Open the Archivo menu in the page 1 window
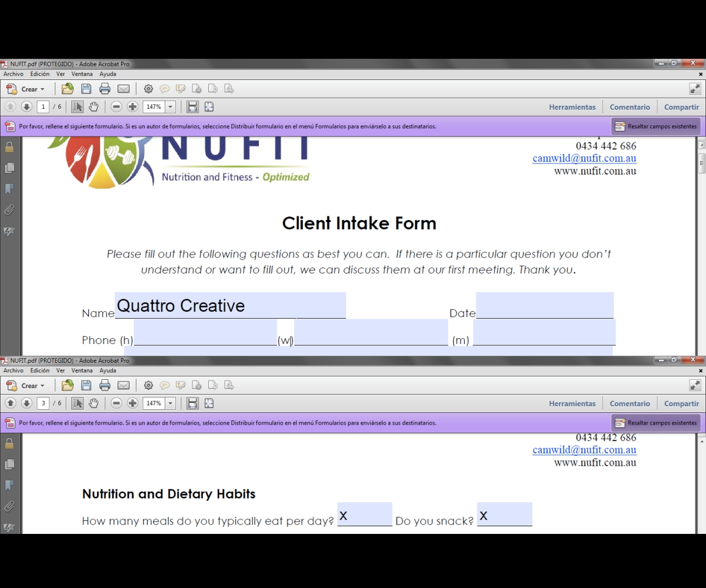 [14, 74]
